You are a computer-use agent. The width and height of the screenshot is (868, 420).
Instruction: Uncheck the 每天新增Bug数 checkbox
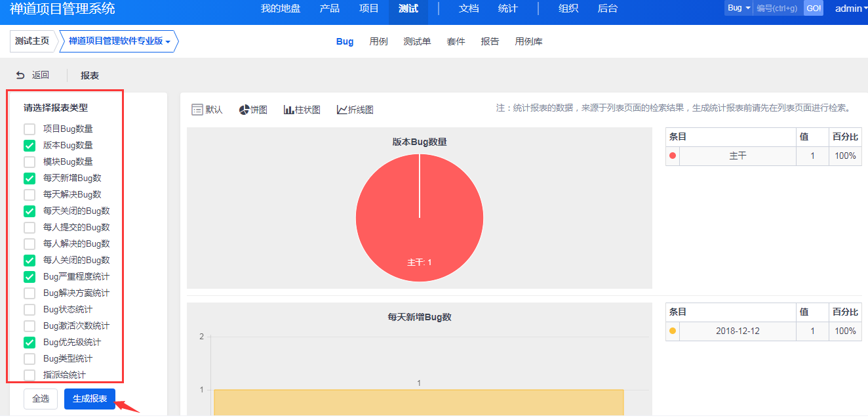click(x=30, y=178)
